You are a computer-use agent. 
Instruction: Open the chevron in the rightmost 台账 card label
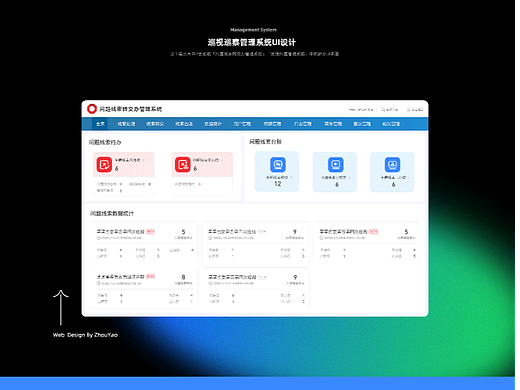point(408,178)
